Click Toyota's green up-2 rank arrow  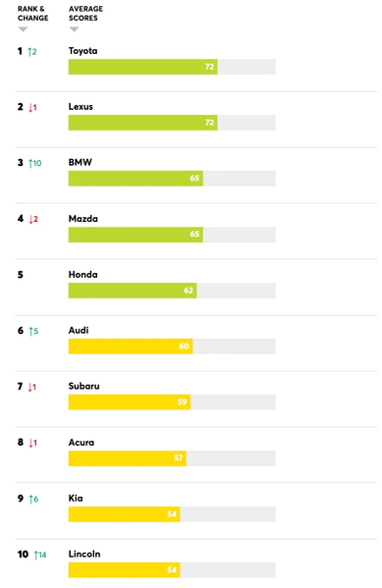click(x=32, y=52)
